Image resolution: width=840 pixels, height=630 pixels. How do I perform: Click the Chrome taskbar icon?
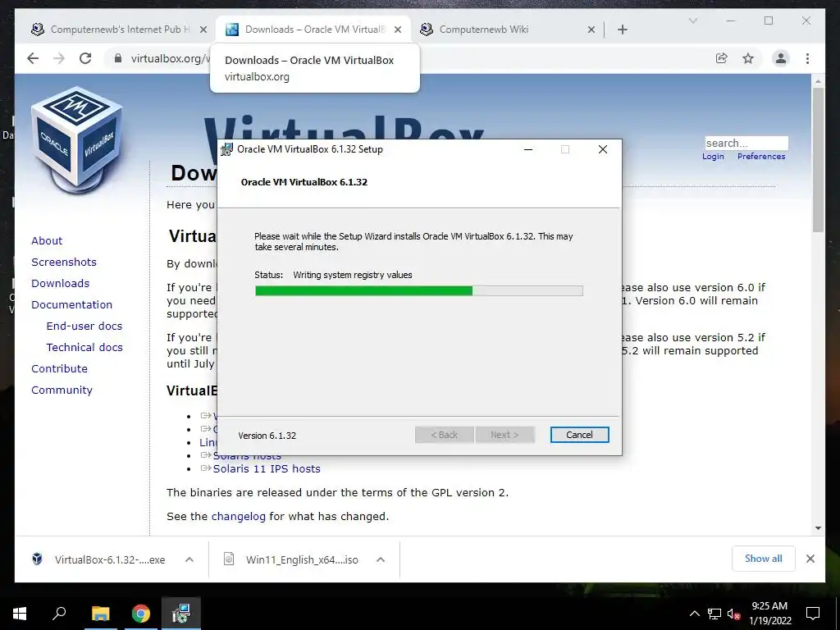coord(140,614)
